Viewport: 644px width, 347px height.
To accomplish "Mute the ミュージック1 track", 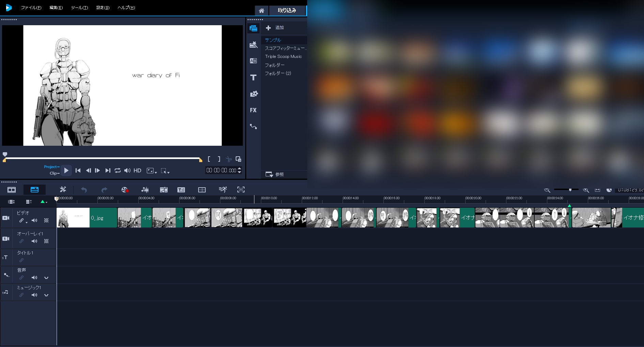I will 34,295.
